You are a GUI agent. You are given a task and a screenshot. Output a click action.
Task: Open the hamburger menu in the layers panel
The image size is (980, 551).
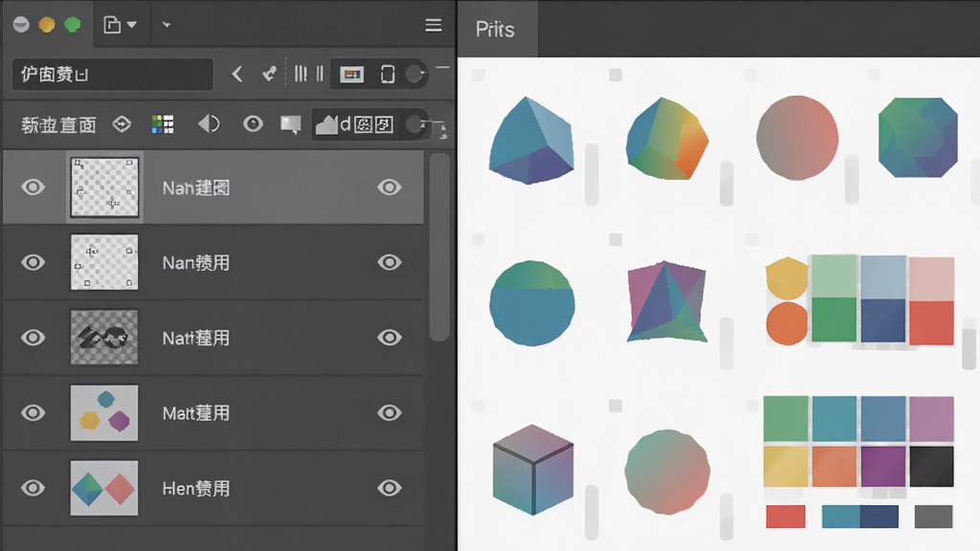pos(434,25)
